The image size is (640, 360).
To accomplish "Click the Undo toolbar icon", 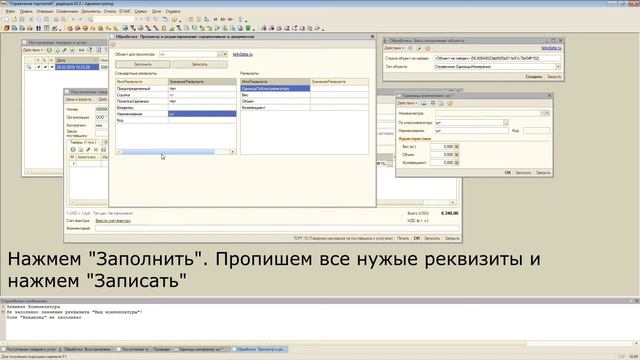I will pyautogui.click(x=73, y=20).
